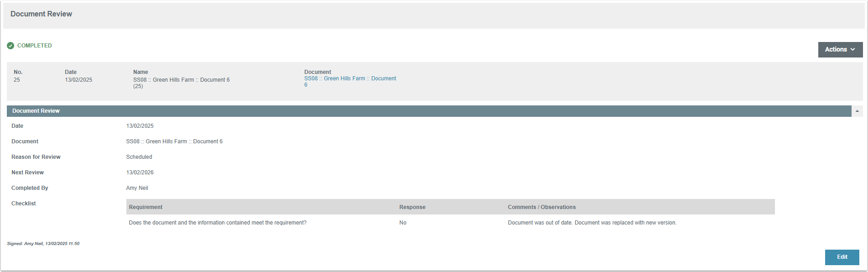Viewport: 868px width, 272px height.
Task: Select the COMPLETED status text
Action: (x=35, y=46)
